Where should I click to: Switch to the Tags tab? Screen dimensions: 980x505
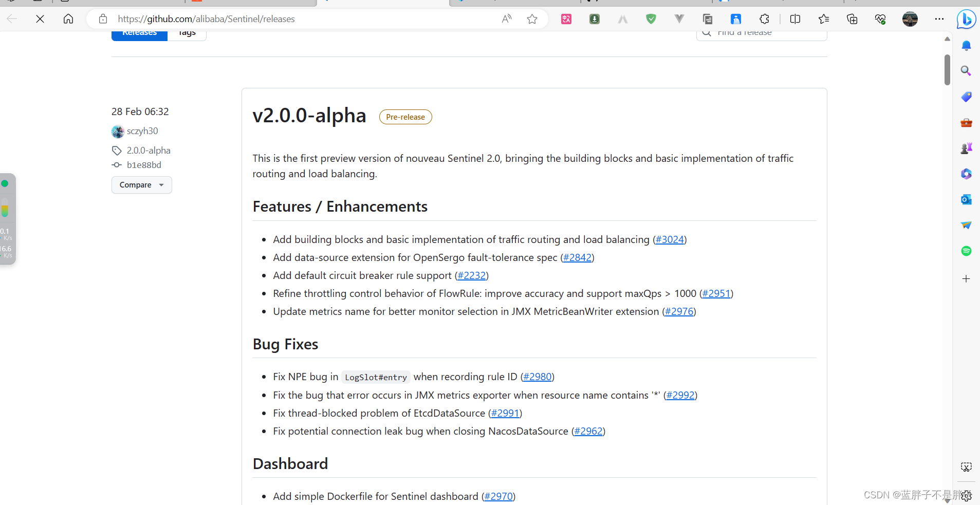[187, 34]
